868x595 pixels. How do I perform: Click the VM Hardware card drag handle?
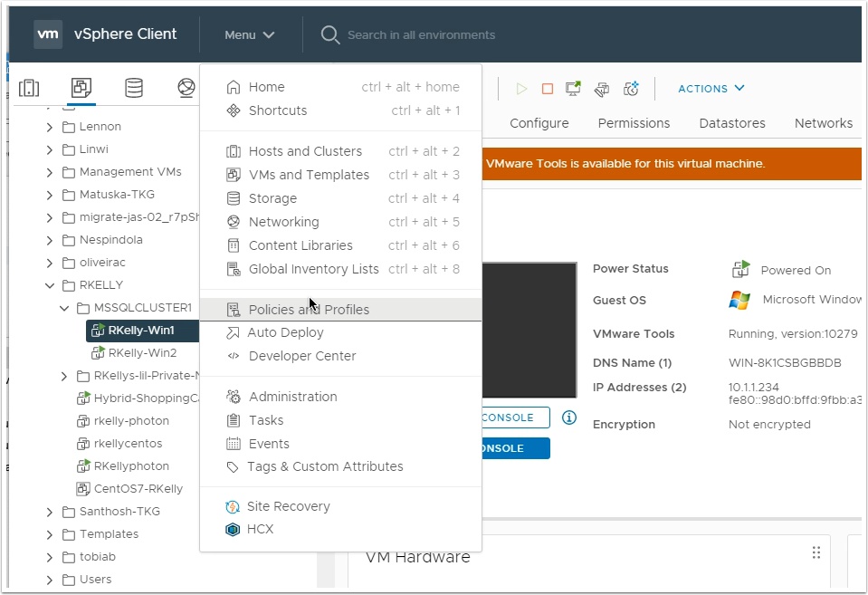(x=816, y=552)
